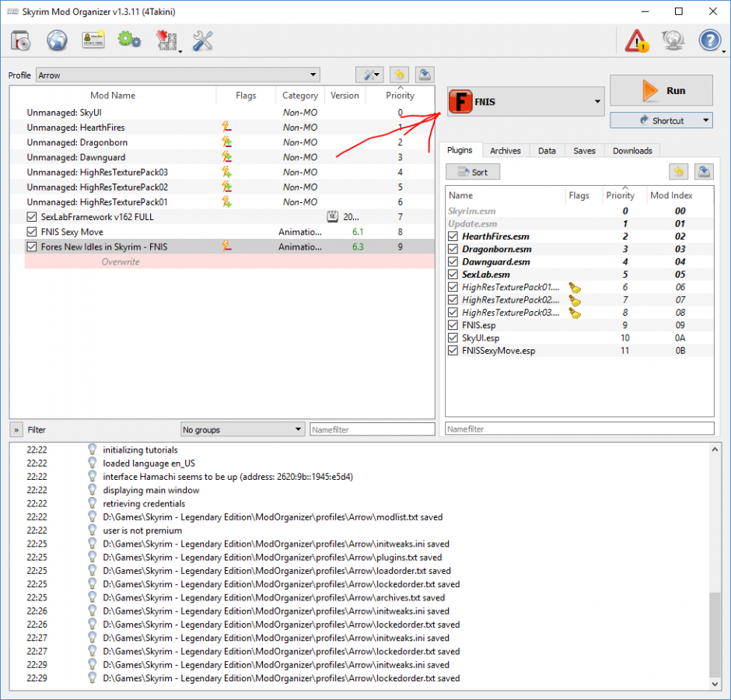Toggle the SkyUI.esp plugin checkbox
Image resolution: width=731 pixels, height=700 pixels.
point(453,338)
